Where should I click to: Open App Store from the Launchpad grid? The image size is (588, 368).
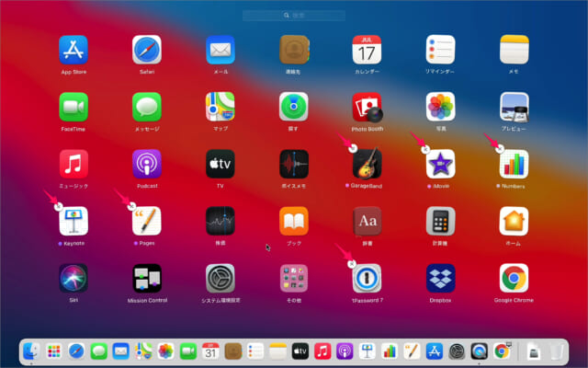[73, 50]
